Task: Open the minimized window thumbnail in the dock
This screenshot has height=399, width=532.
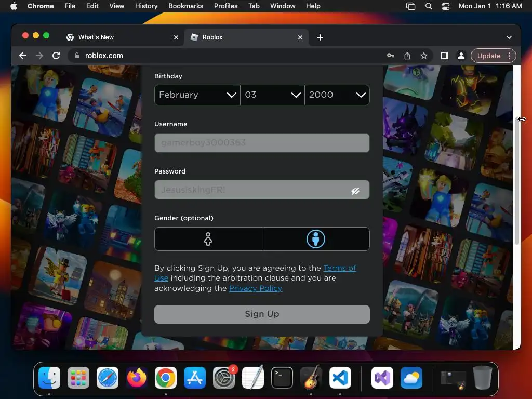Action: tap(453, 379)
